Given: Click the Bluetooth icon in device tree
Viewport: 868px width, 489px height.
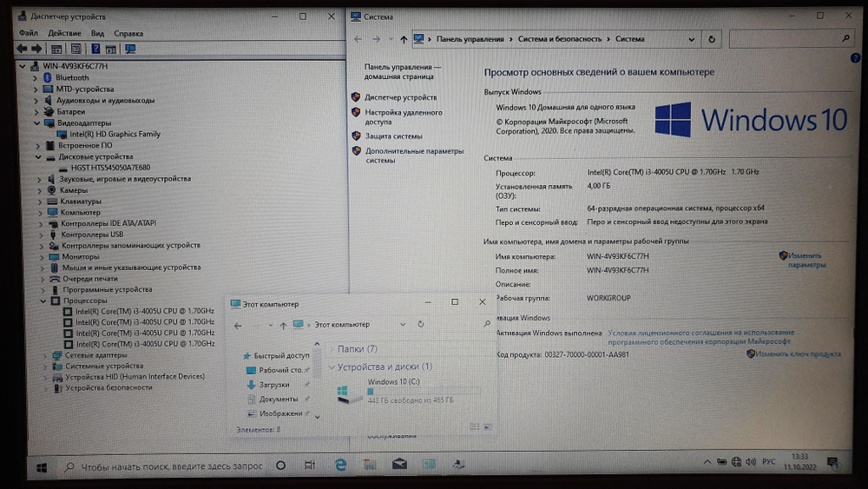Looking at the screenshot, I should point(48,77).
